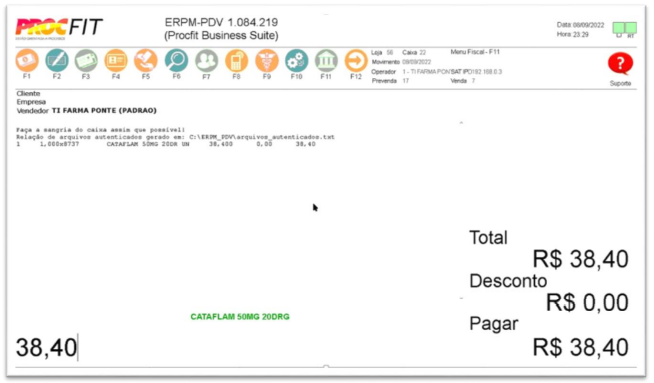654x383 pixels.
Task: Open the F11 bank building icon
Action: coord(326,60)
